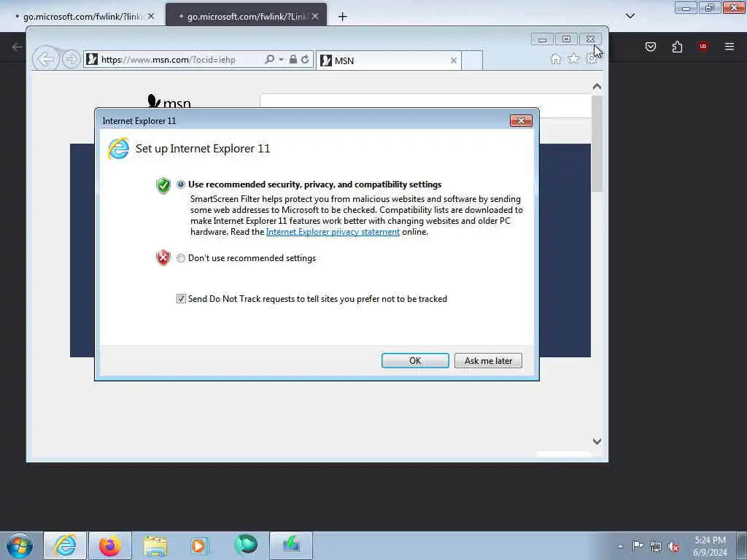The width and height of the screenshot is (747, 560).
Task: Open IE Favorites star icon
Action: point(573,59)
